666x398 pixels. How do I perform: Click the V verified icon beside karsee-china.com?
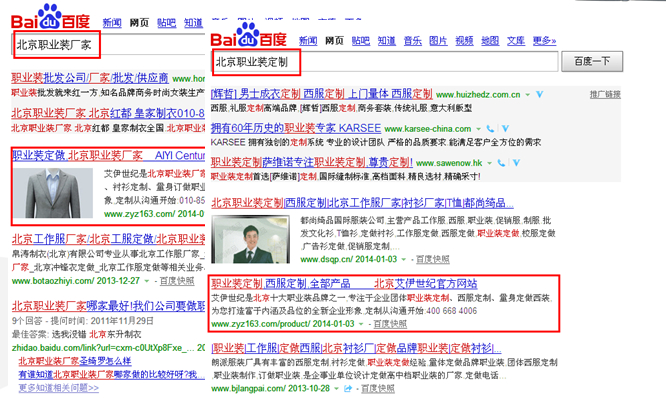(x=505, y=128)
